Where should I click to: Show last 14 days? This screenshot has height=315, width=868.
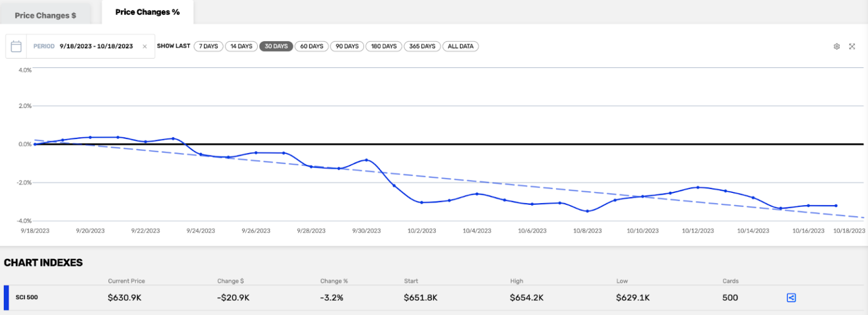point(241,46)
